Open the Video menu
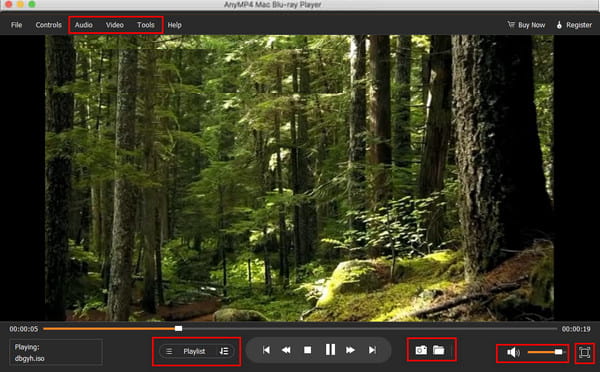 point(115,25)
